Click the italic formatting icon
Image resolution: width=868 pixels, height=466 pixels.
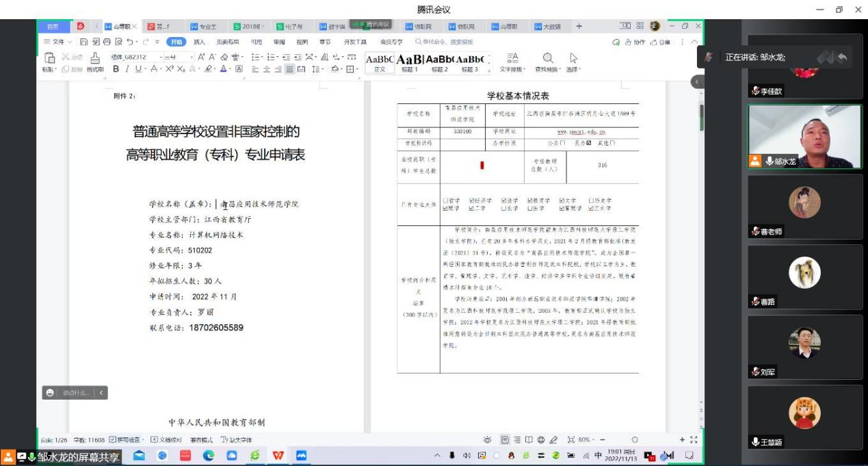(127, 69)
